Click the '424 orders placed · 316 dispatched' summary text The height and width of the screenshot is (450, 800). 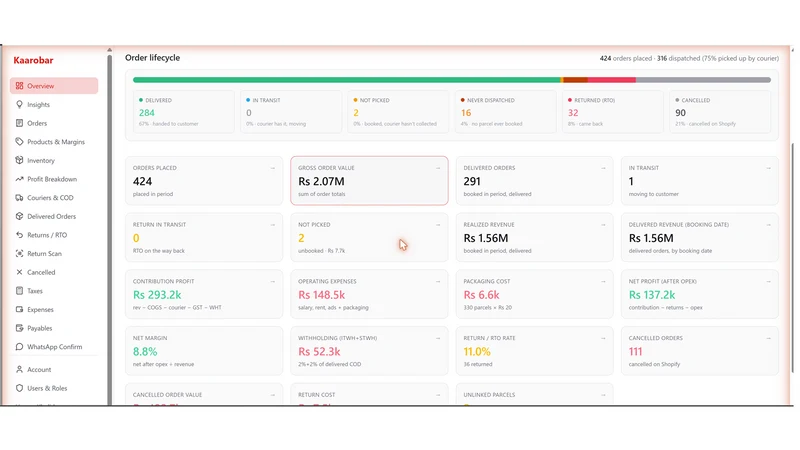click(x=689, y=58)
